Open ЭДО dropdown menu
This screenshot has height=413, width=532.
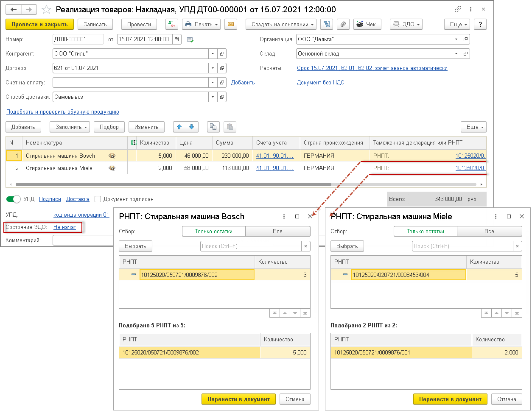coord(406,24)
